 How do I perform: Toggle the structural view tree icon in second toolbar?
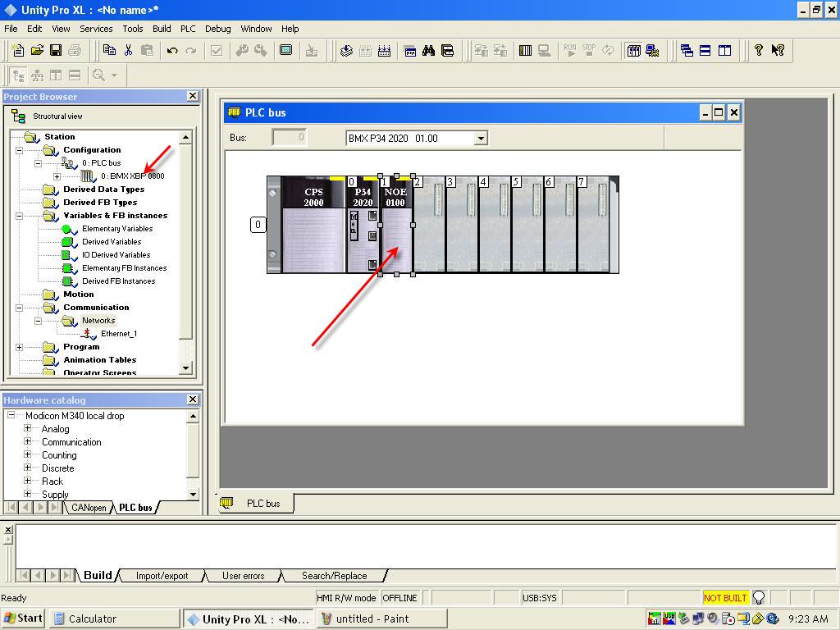tap(18, 75)
